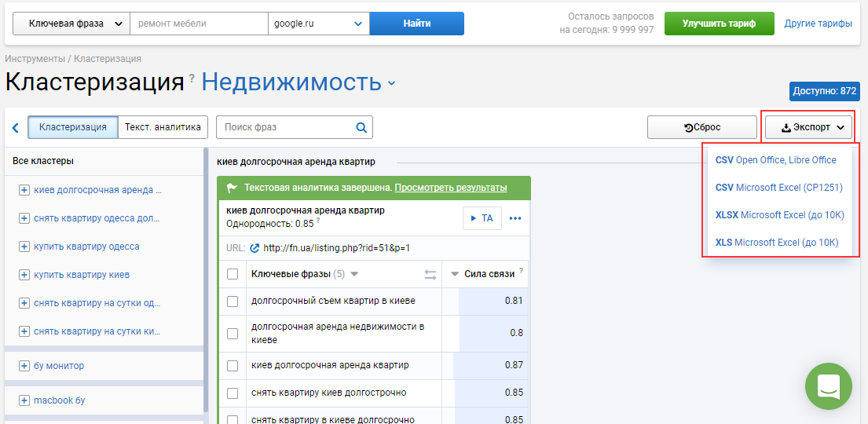Click the 0.81 link strength value

pos(514,301)
